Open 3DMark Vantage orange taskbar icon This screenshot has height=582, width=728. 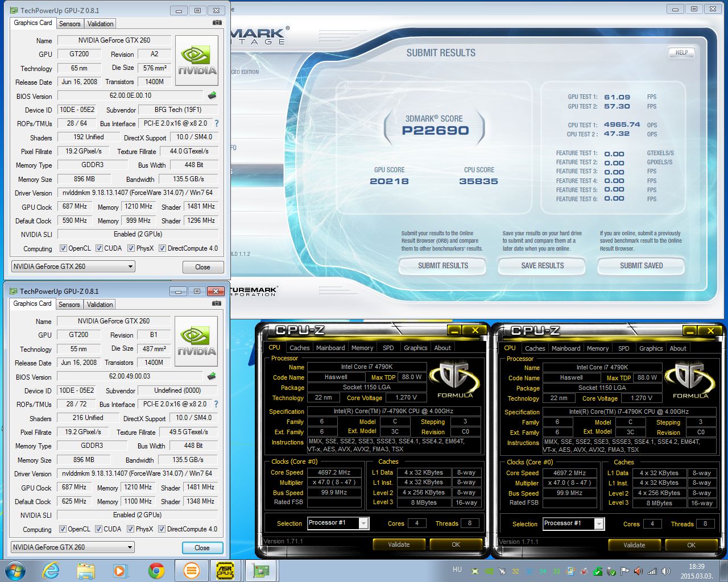coord(192,571)
